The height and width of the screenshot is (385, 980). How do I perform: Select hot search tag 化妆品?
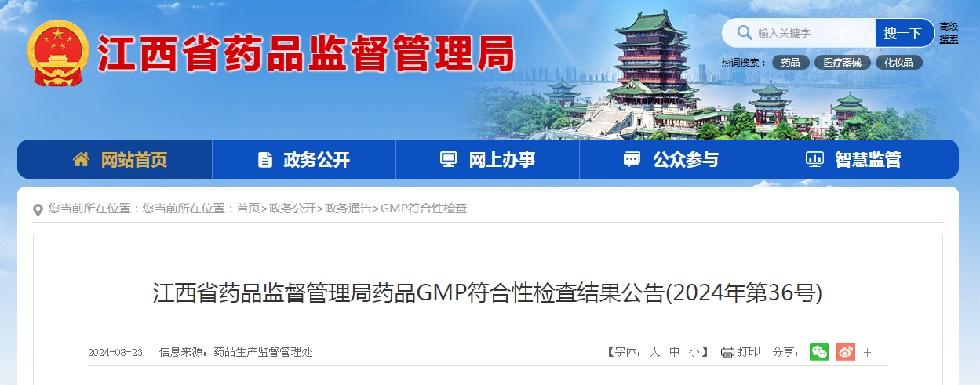898,63
